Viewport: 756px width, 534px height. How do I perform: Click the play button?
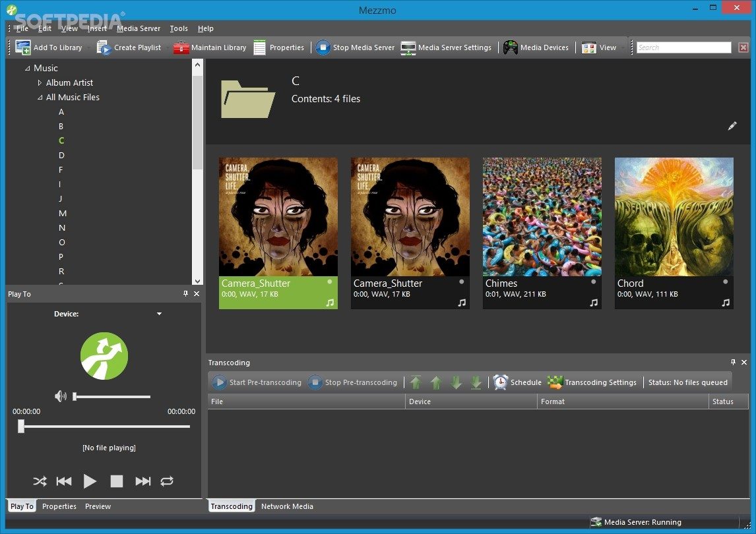coord(90,481)
